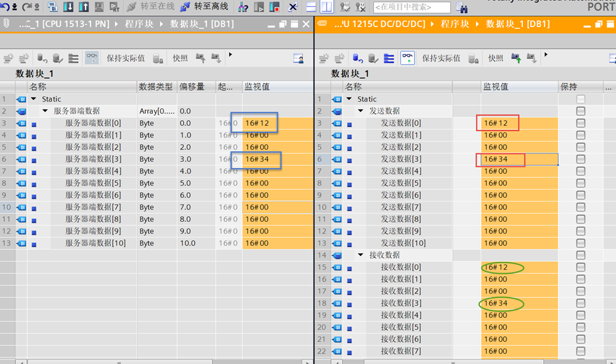Click the Upload from device icon in top toolbar
The height and width of the screenshot is (364, 616).
[x=83, y=7]
